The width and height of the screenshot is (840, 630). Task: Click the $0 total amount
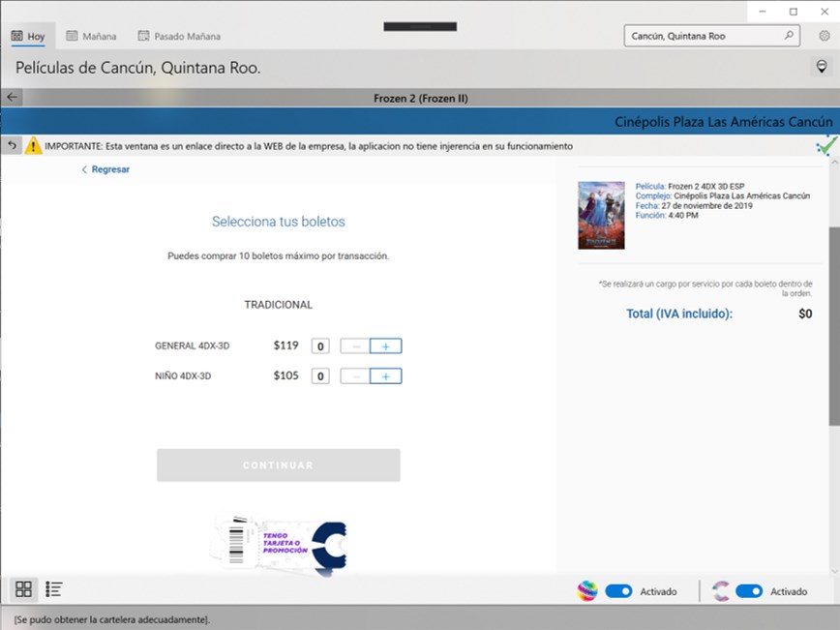[x=805, y=314]
